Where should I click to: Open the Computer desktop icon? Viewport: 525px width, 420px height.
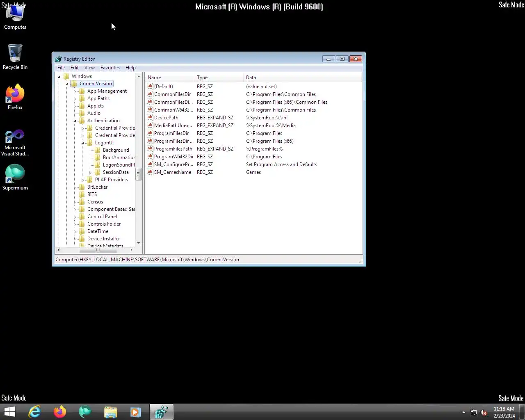click(x=15, y=18)
